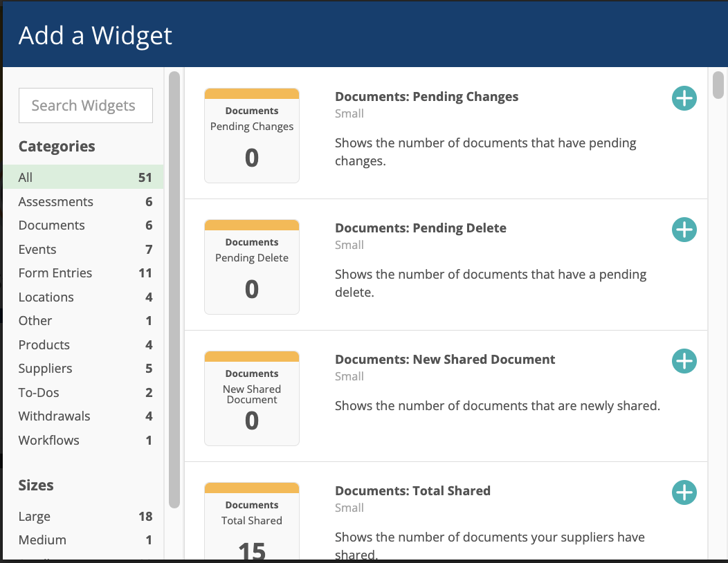Viewport: 728px width, 563px height.
Task: Filter by Assessments category
Action: pyautogui.click(x=83, y=201)
